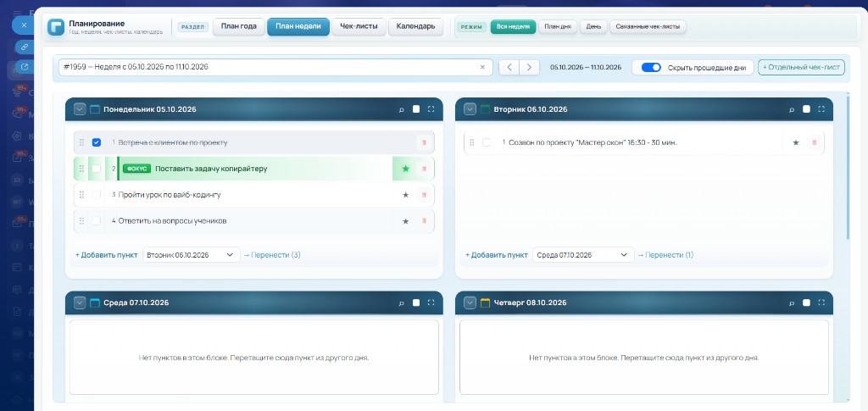Screen dimensions: 868x411
Task: Click the vertical scrollbar of the week view
Action: pyautogui.click(x=848, y=166)
